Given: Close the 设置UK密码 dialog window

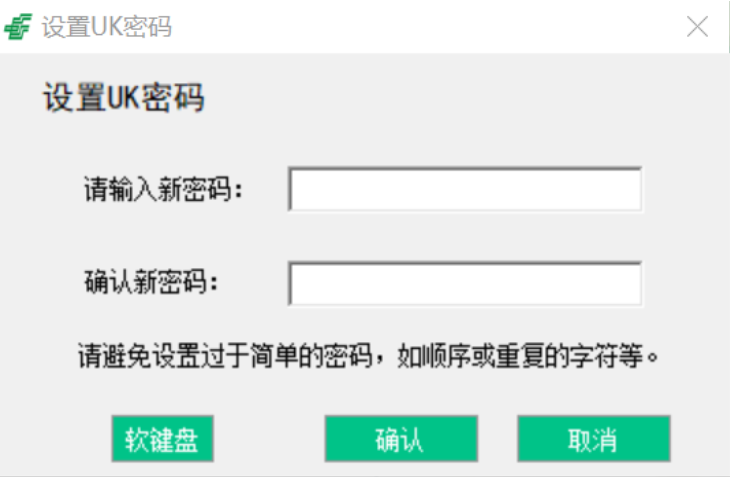Looking at the screenshot, I should [x=697, y=27].
